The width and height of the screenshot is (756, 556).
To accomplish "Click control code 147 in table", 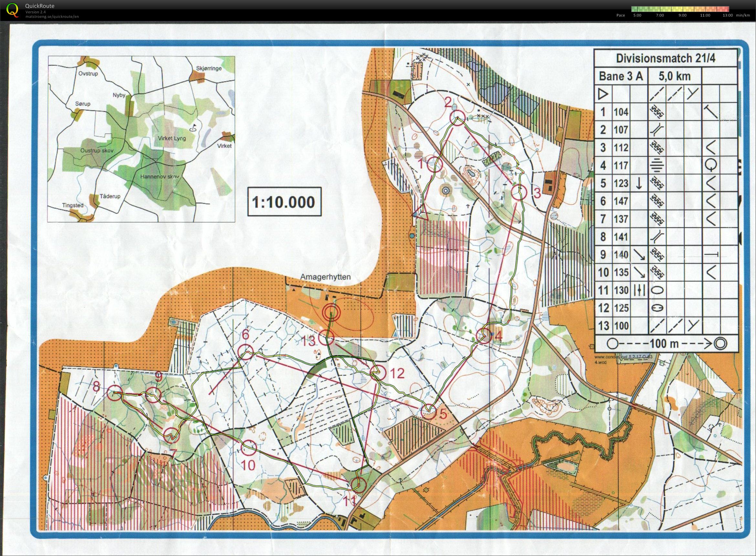I will point(621,201).
